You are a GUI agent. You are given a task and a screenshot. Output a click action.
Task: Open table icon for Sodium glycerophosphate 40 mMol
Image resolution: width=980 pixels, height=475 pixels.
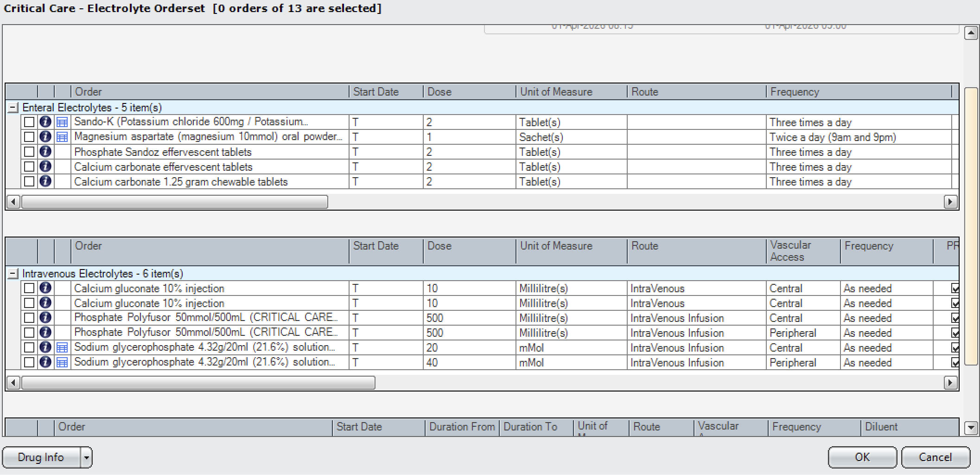click(62, 363)
